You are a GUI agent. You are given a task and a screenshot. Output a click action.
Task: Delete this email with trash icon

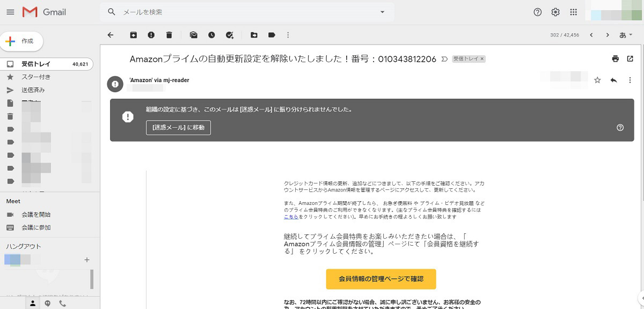click(x=169, y=35)
